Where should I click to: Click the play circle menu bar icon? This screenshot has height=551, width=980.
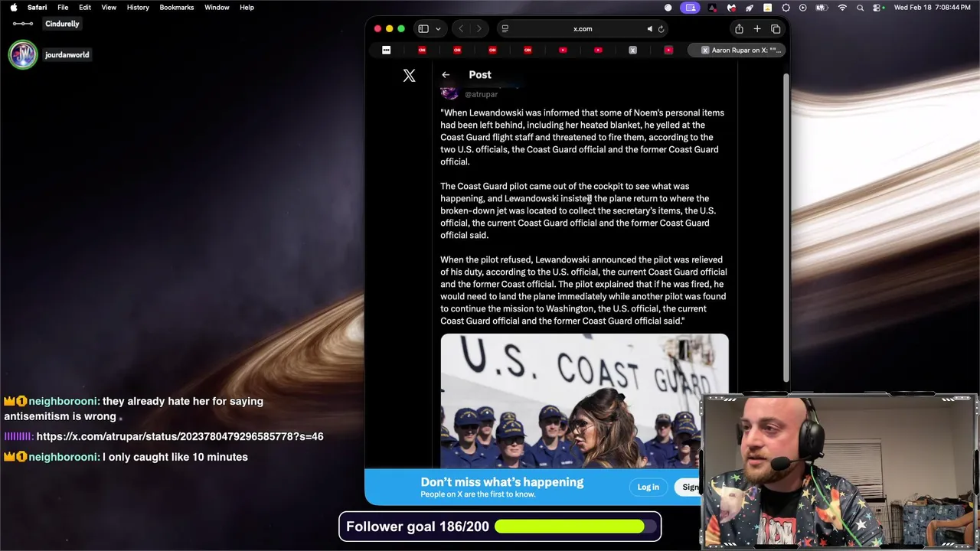802,8
